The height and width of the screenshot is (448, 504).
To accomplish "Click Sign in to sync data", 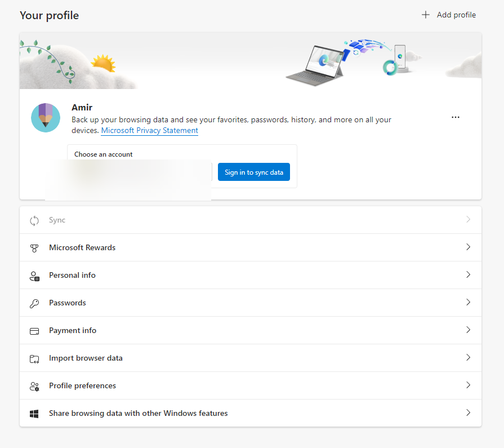I will (x=254, y=172).
